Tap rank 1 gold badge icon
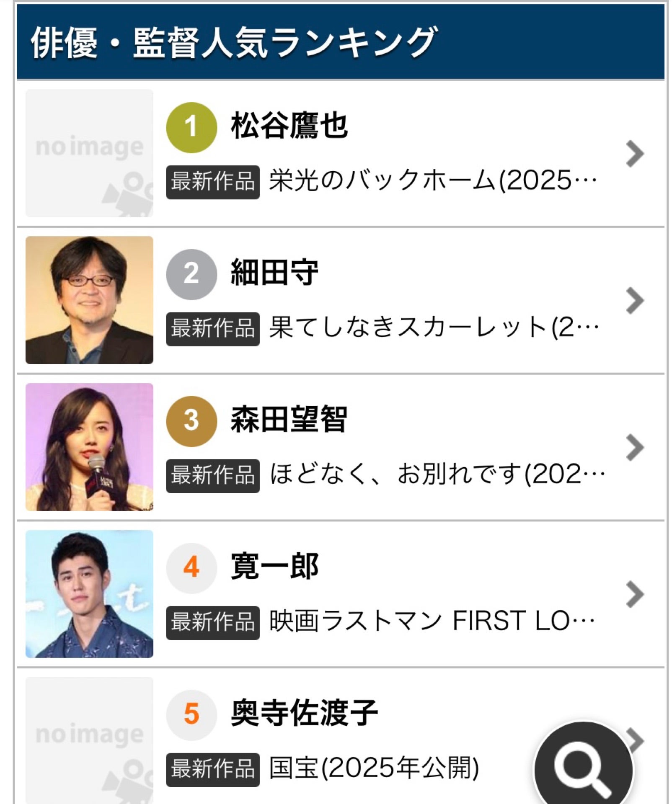Viewport: 672px width, 804px height. pyautogui.click(x=191, y=127)
